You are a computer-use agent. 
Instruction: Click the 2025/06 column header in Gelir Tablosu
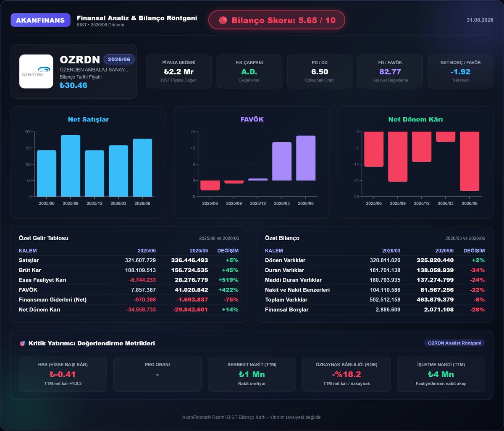point(147,251)
